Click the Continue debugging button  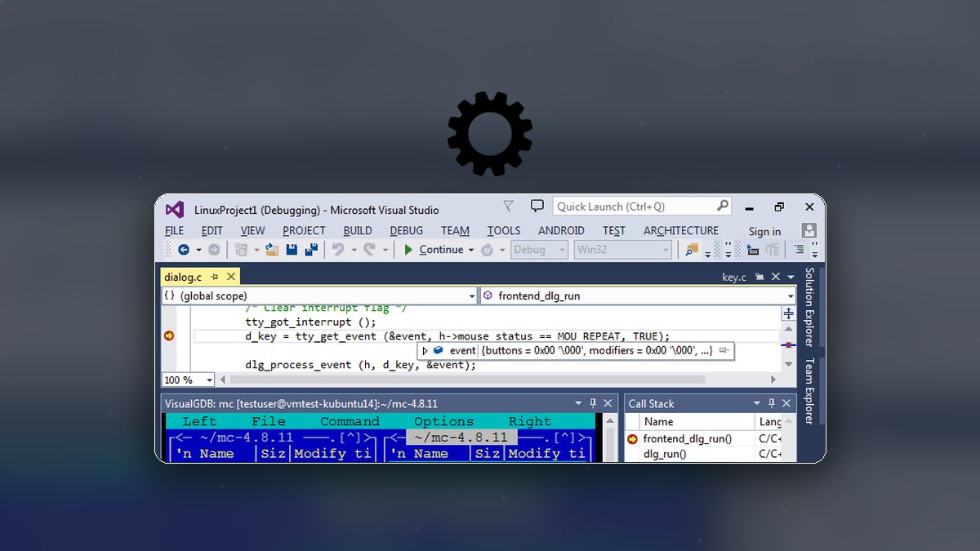[x=434, y=250]
